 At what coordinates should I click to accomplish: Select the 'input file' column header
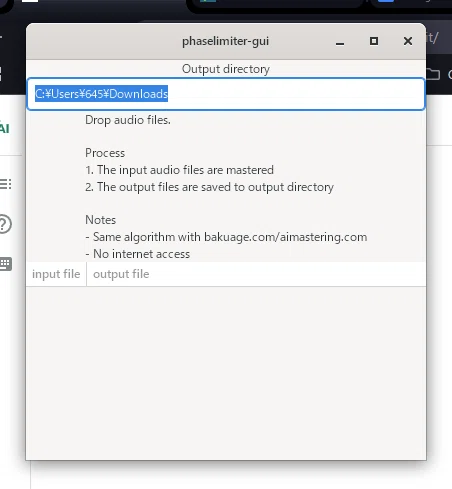[x=56, y=274]
